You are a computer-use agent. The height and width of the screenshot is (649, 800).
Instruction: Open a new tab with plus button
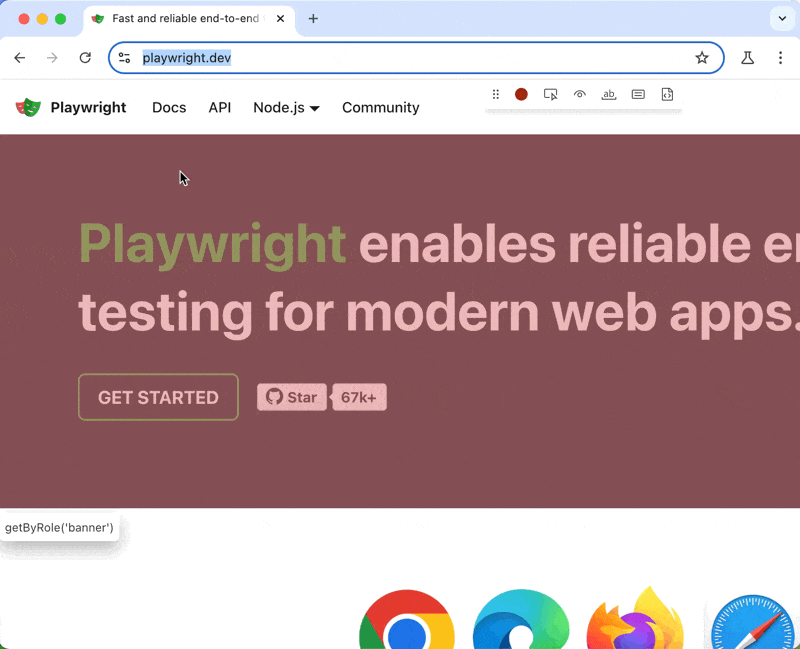[313, 19]
